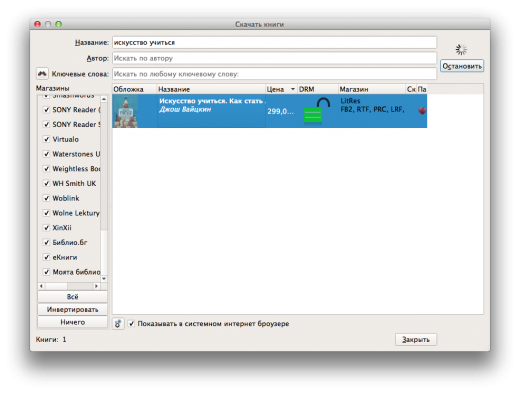
Task: Toggle the Waterstones UK checkbox
Action: [46, 154]
